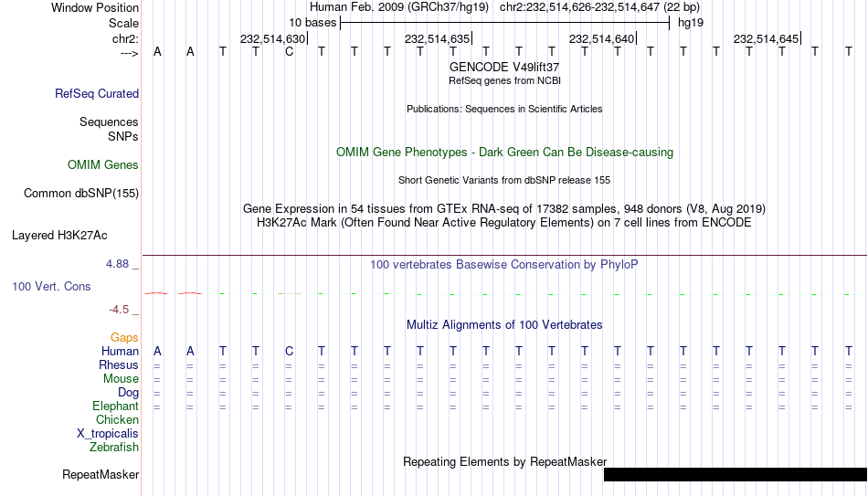
Task: Click the GTEx Gene Expression track title
Action: click(x=504, y=208)
